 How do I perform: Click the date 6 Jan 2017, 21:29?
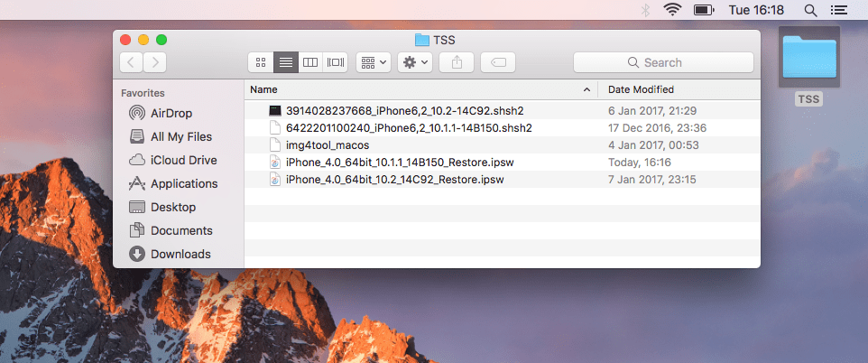(653, 110)
